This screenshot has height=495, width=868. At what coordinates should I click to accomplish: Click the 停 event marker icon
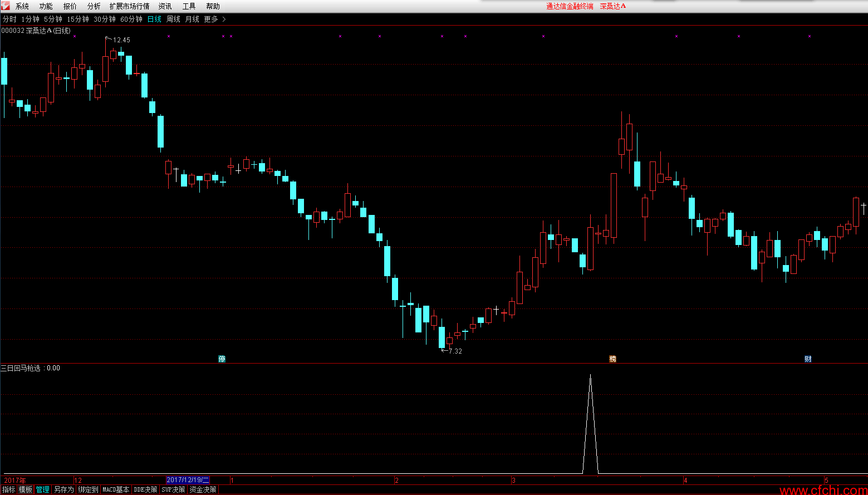(x=222, y=359)
